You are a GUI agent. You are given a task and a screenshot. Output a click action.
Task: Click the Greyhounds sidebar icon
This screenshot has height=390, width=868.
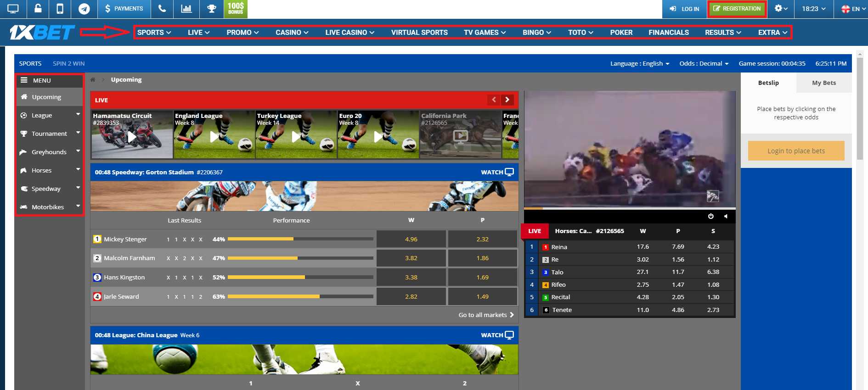point(23,152)
